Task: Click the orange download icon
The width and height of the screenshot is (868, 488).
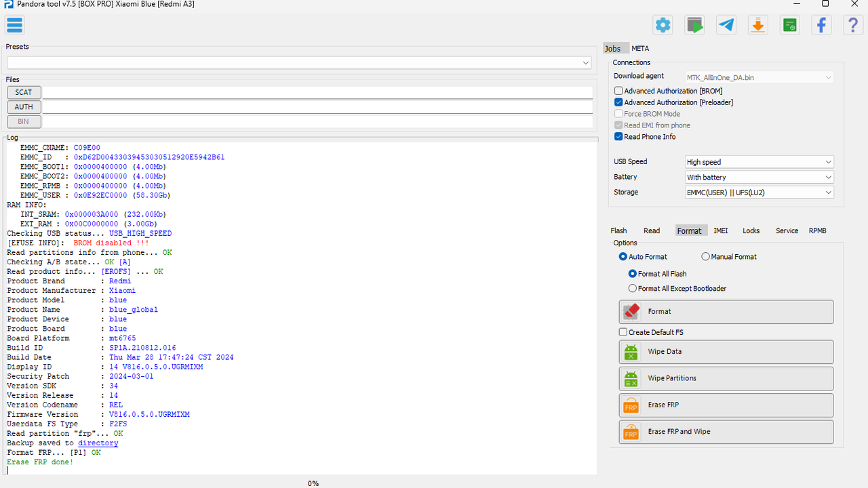Action: point(757,26)
